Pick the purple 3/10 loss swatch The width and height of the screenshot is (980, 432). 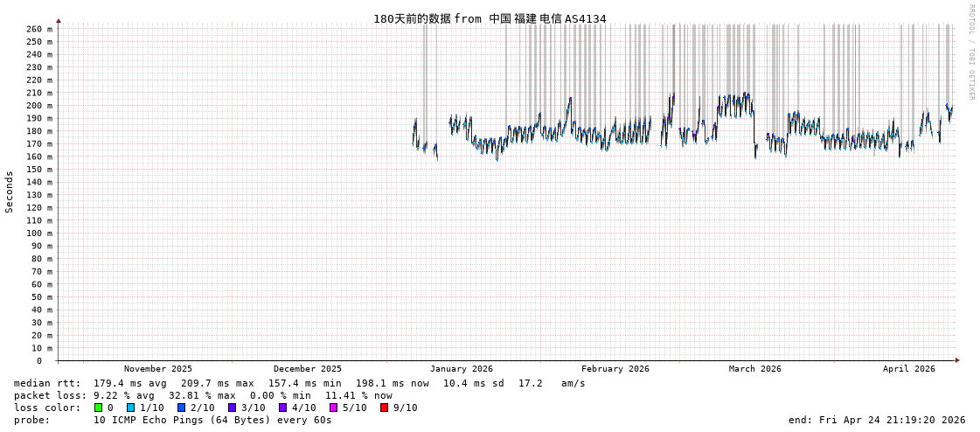(233, 408)
